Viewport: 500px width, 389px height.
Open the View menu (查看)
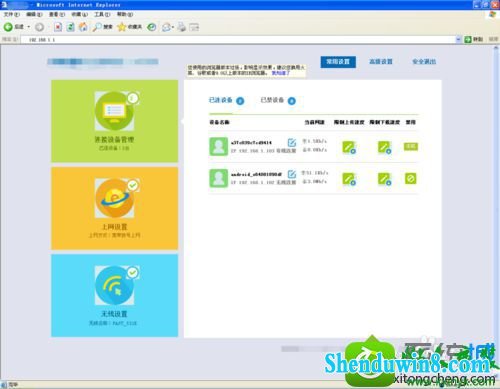(57, 14)
